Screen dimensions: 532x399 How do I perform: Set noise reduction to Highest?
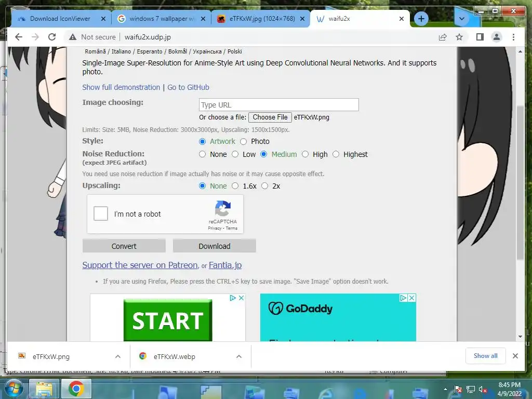click(x=336, y=154)
